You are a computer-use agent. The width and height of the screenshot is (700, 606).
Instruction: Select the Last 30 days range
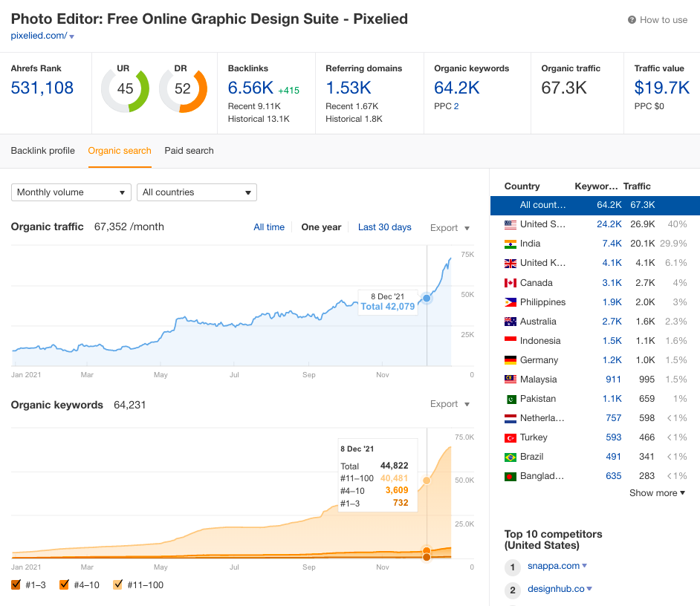tap(384, 227)
